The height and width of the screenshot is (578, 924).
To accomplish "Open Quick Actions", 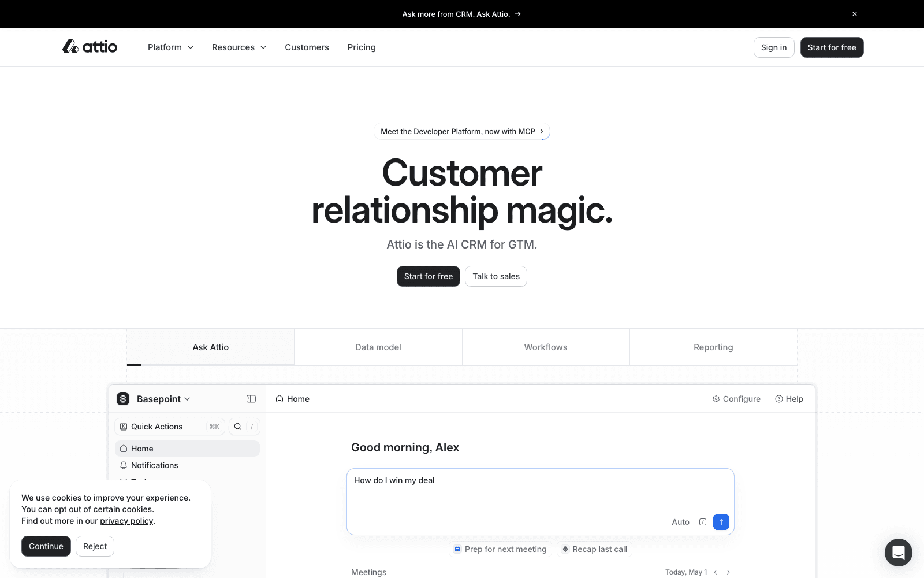I will tap(170, 427).
